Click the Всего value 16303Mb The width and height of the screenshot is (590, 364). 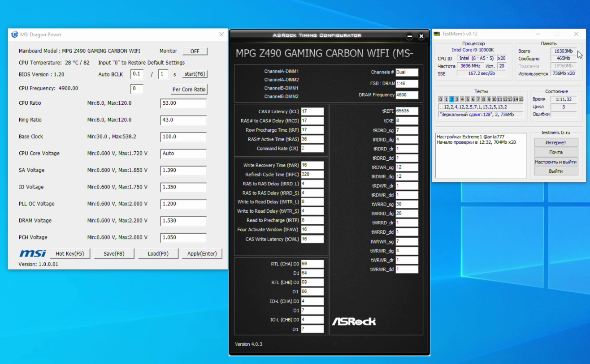pos(564,51)
